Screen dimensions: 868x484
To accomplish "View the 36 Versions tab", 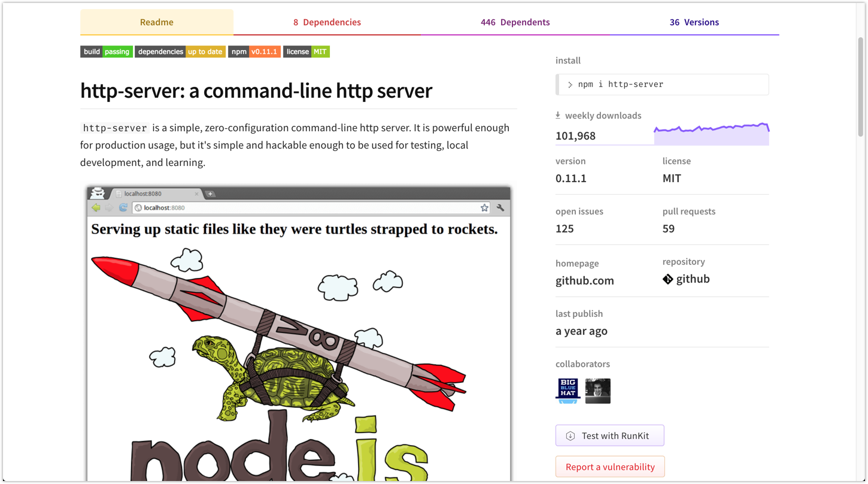I will pos(694,22).
